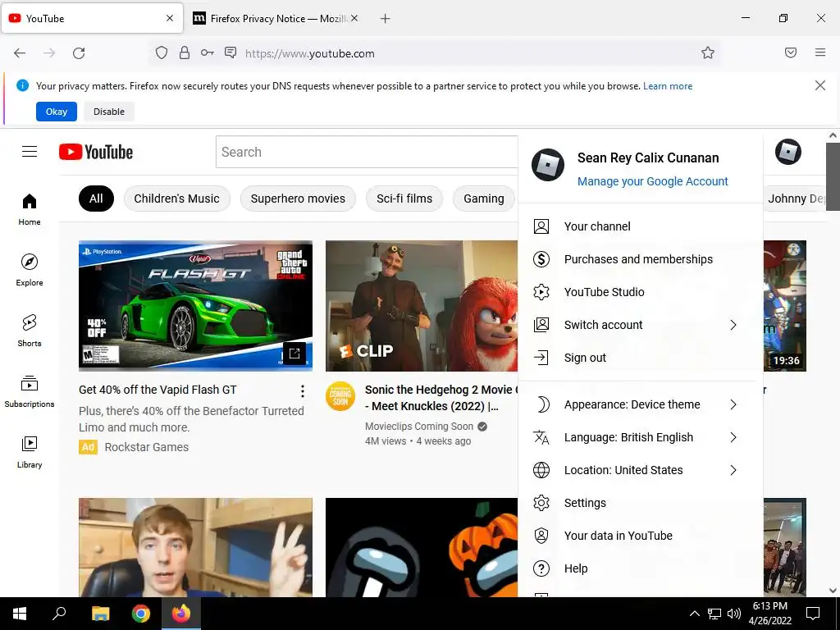This screenshot has width=840, height=630.
Task: Open Your channel from the account menu
Action: click(x=640, y=226)
